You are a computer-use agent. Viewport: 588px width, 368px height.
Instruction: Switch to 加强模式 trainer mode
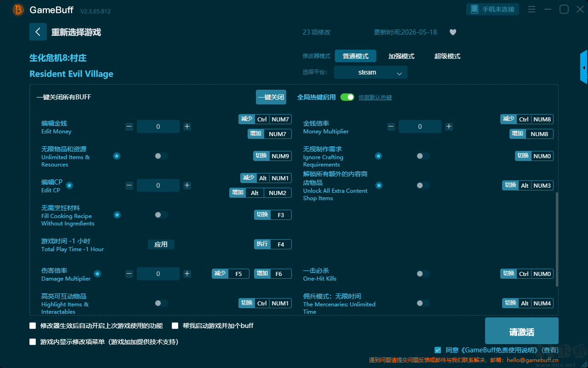point(401,56)
